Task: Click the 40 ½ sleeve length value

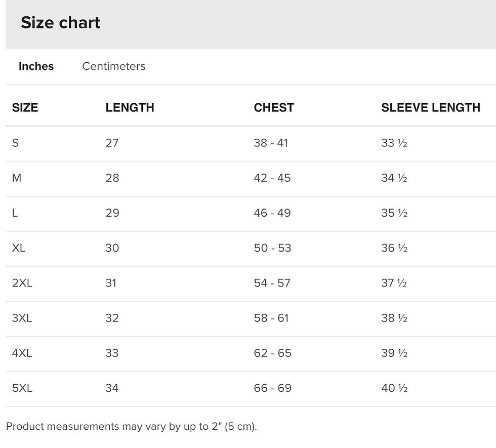Action: (394, 388)
